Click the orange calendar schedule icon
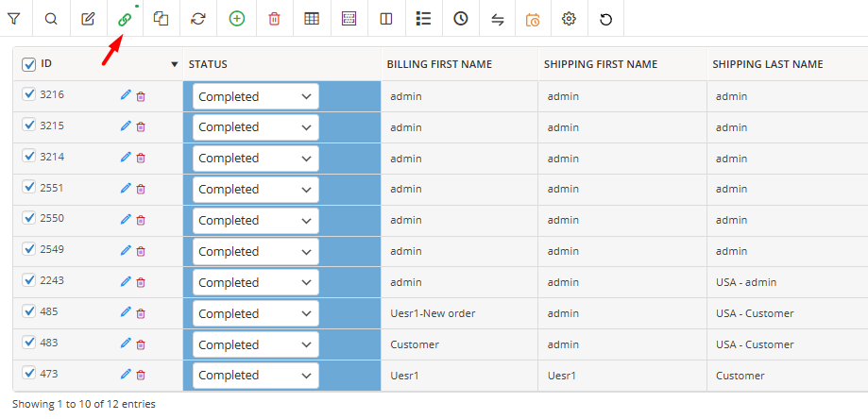This screenshot has width=868, height=419. pos(533,20)
